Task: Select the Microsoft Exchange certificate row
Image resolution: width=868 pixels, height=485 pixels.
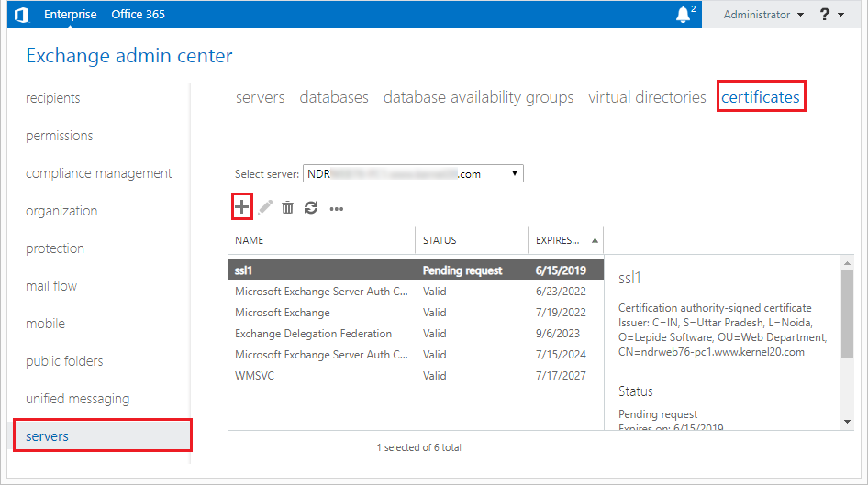Action: [415, 313]
